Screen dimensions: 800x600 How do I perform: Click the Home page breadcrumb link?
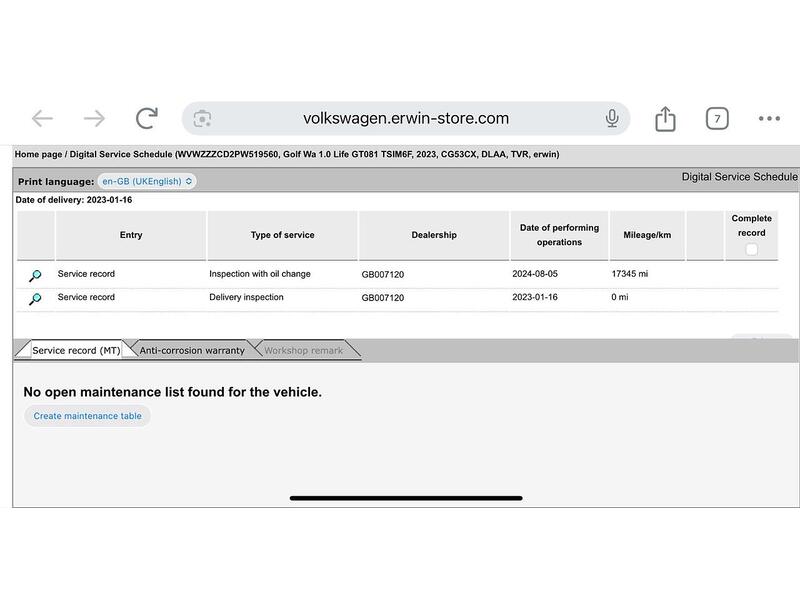[38, 155]
